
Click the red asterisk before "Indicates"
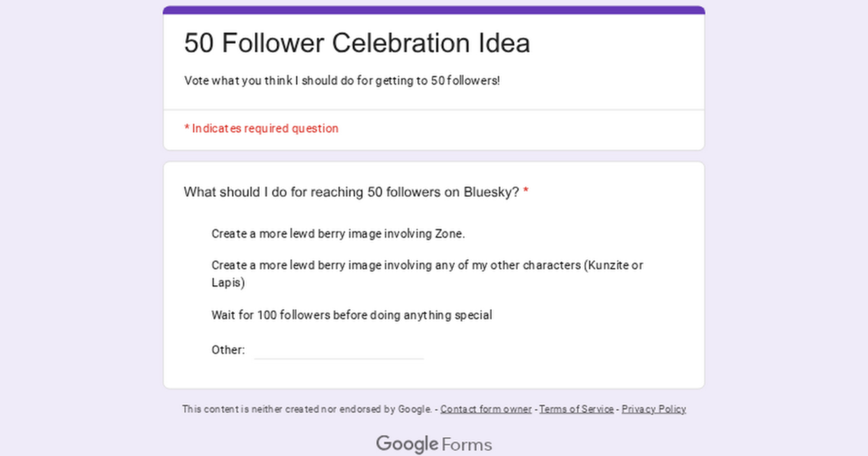[x=187, y=128]
